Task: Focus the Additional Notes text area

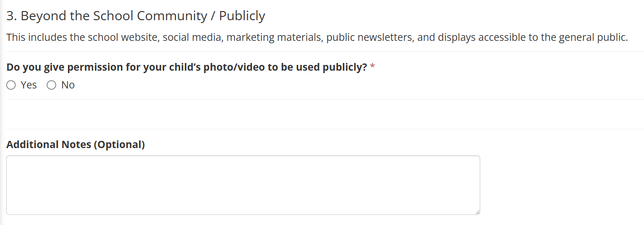Action: tap(243, 185)
